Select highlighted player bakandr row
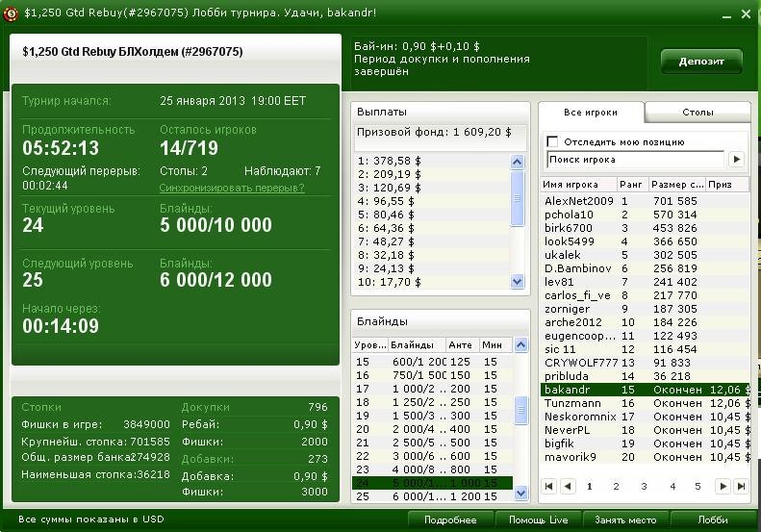The image size is (761, 532). [645, 390]
